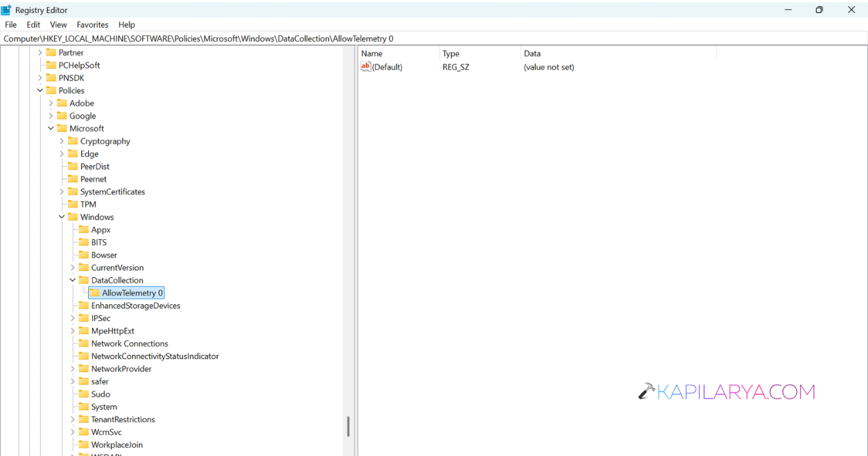The width and height of the screenshot is (868, 456).
Task: Click the CurrentVersion folder icon
Action: click(x=83, y=268)
